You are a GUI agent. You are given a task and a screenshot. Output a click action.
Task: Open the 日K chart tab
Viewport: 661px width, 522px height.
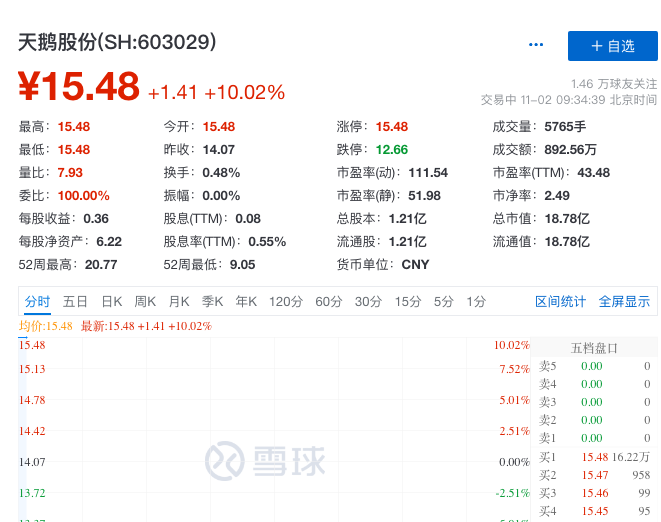click(x=112, y=301)
